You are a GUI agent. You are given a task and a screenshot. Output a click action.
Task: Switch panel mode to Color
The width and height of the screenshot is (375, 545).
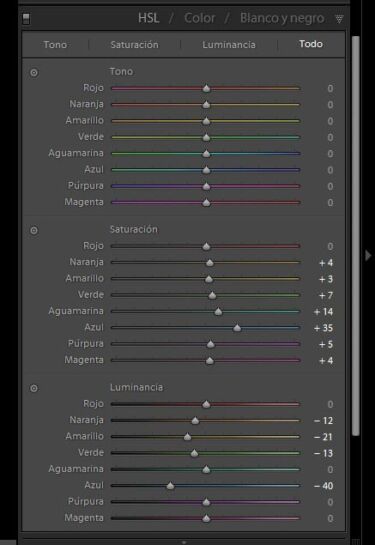(x=199, y=18)
